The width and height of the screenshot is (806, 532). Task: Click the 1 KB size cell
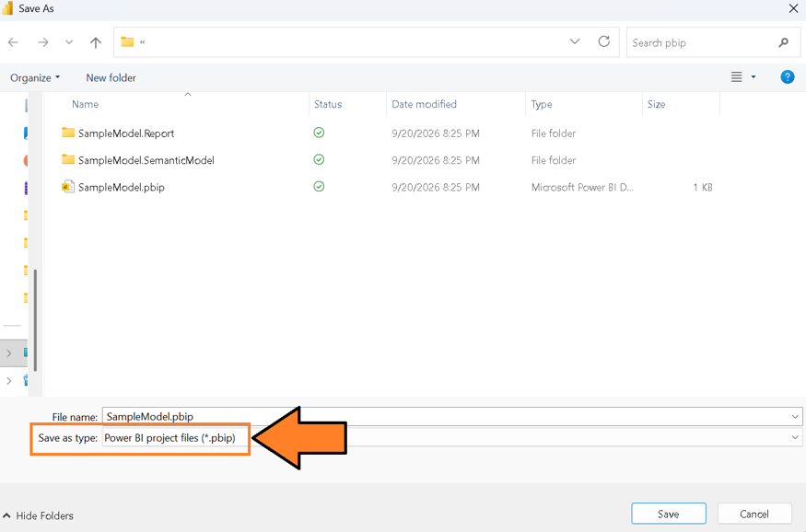click(x=702, y=188)
